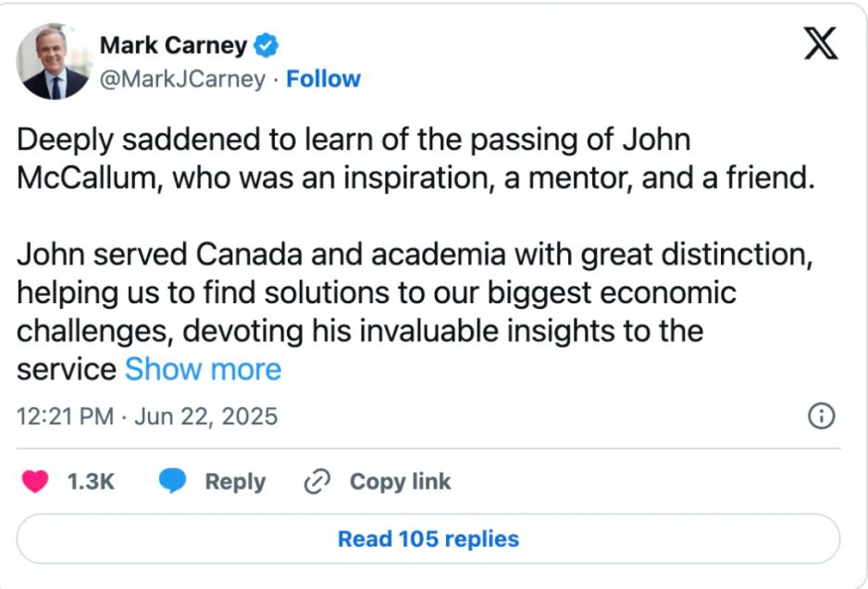The height and width of the screenshot is (589, 868).
Task: Open Mark Carney's profile picture
Action: pos(54,63)
